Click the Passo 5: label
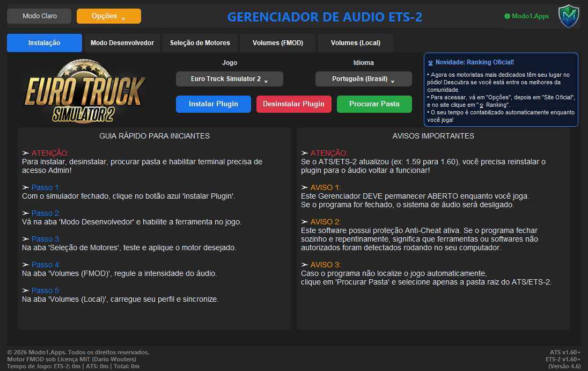 coord(46,290)
